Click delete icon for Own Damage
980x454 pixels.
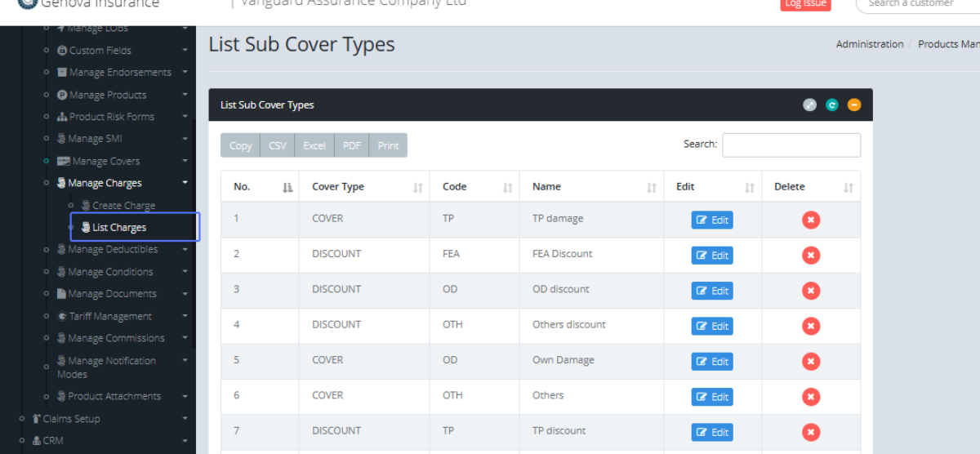tap(810, 362)
